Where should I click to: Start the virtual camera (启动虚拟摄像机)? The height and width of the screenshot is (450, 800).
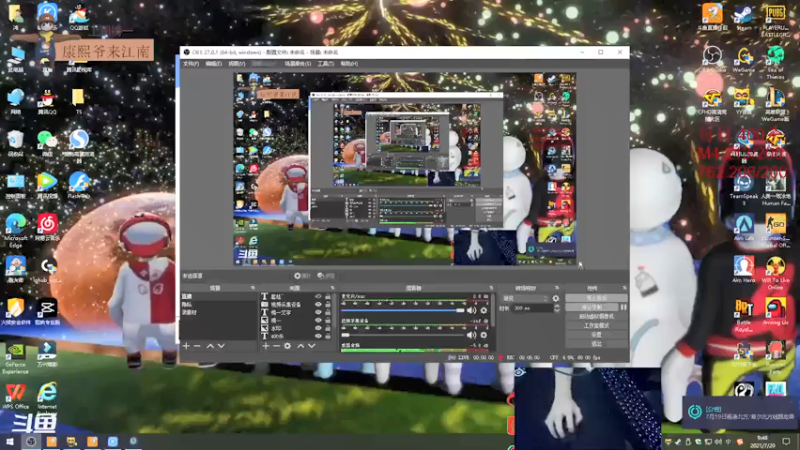[596, 316]
